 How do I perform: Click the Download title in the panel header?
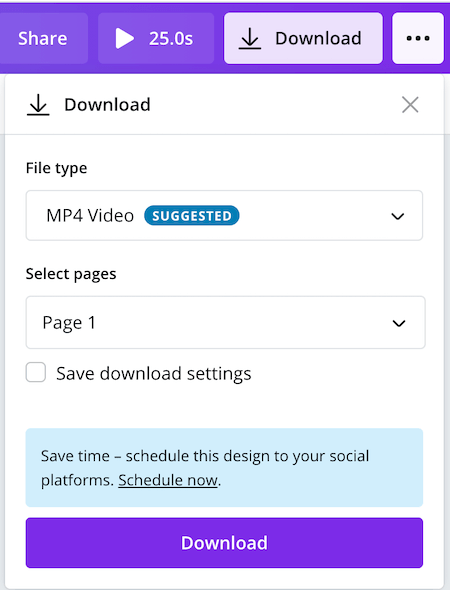[x=107, y=105]
